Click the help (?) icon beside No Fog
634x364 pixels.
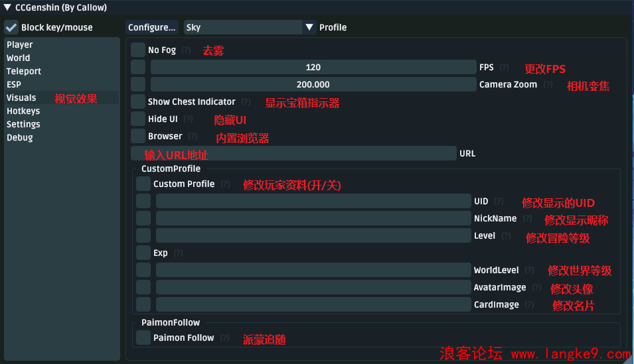pos(187,50)
